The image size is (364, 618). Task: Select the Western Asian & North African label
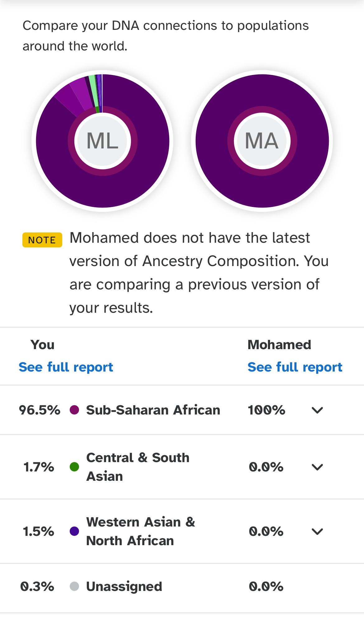[x=141, y=531]
